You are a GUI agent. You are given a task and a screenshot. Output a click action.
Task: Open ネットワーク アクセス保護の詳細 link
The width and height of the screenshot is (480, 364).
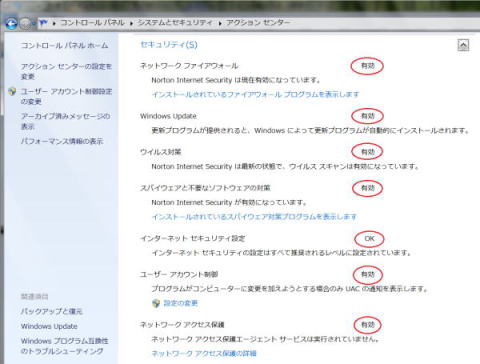[x=204, y=353]
